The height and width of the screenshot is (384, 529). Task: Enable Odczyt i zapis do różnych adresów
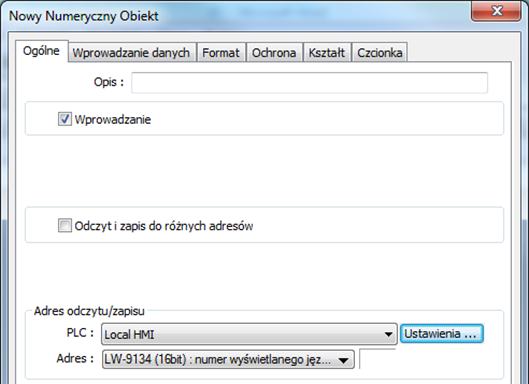[x=64, y=225]
